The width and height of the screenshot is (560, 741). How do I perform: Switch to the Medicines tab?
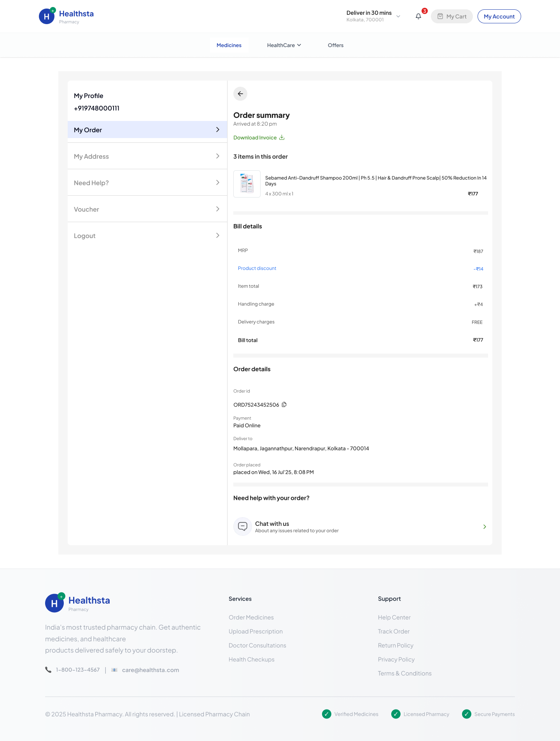coord(229,45)
